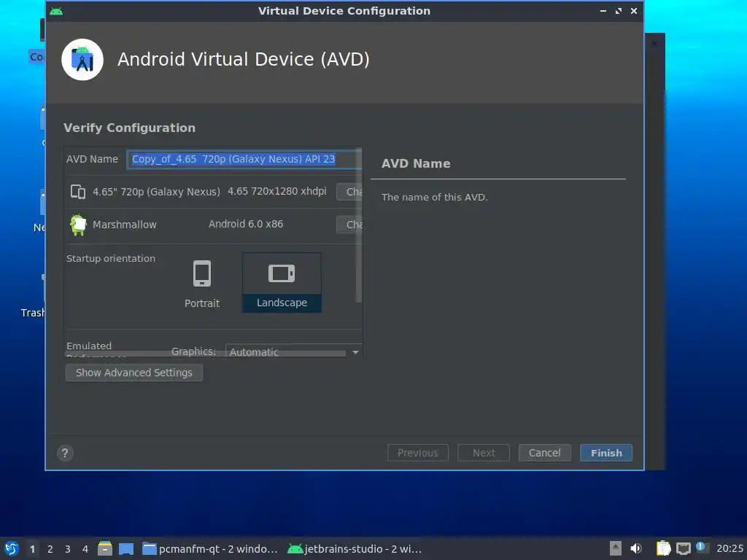The height and width of the screenshot is (560, 747).
Task: Click the network monitor tray icon
Action: (683, 548)
